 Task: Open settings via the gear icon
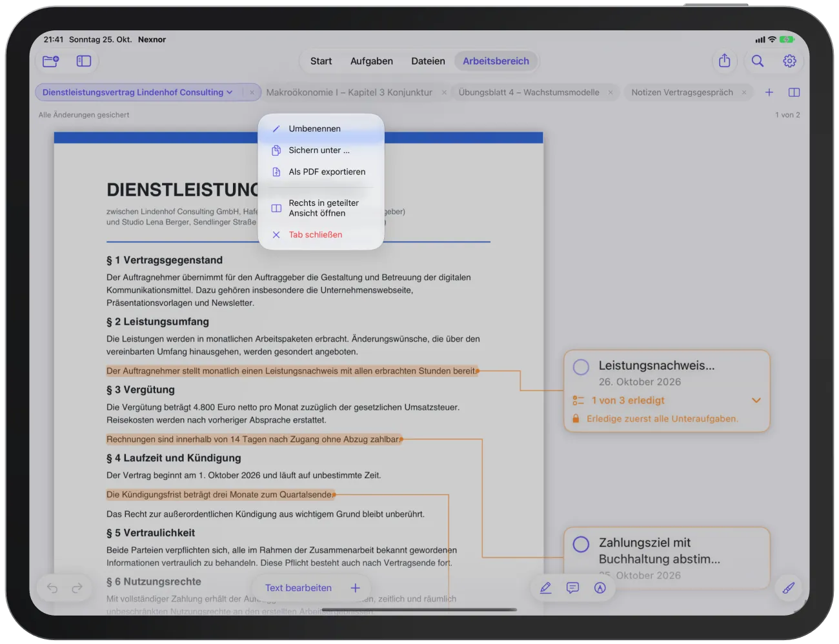(789, 61)
